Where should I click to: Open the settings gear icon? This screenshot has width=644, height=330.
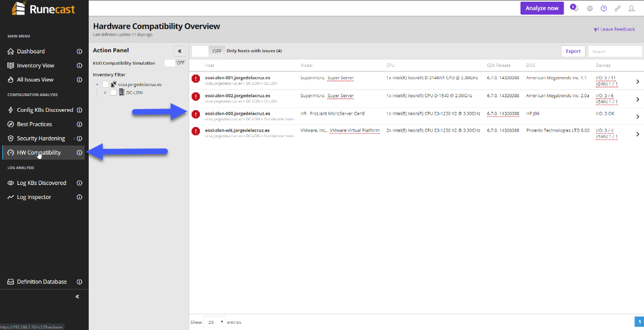(x=590, y=8)
